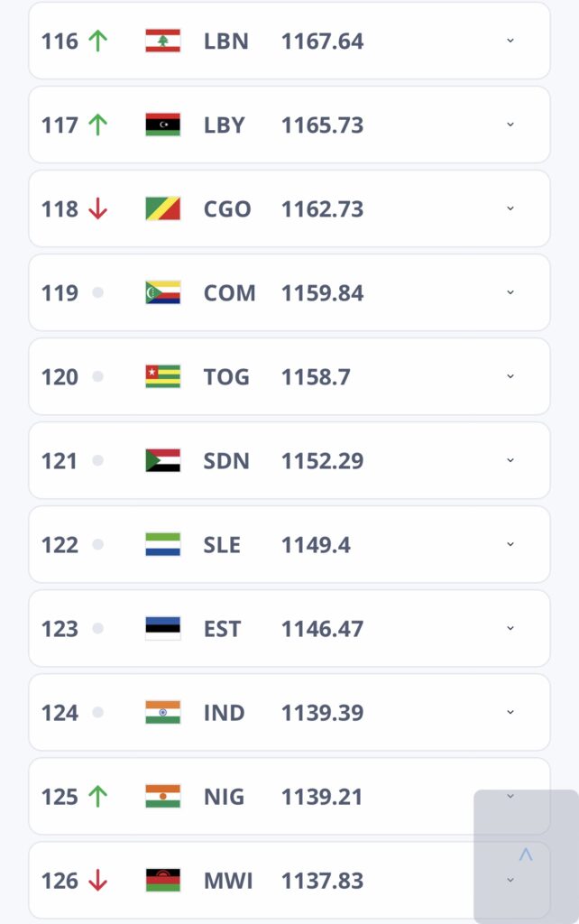Expand the SLE ranking row

click(289, 544)
